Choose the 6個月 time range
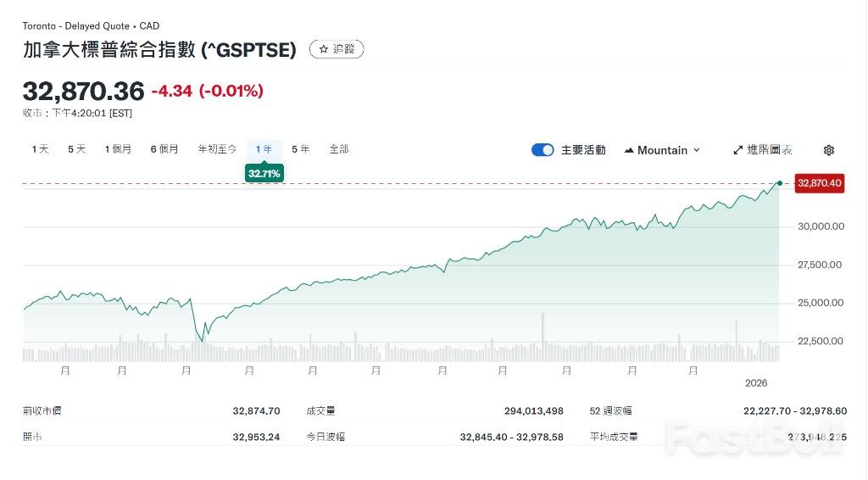 pyautogui.click(x=164, y=149)
